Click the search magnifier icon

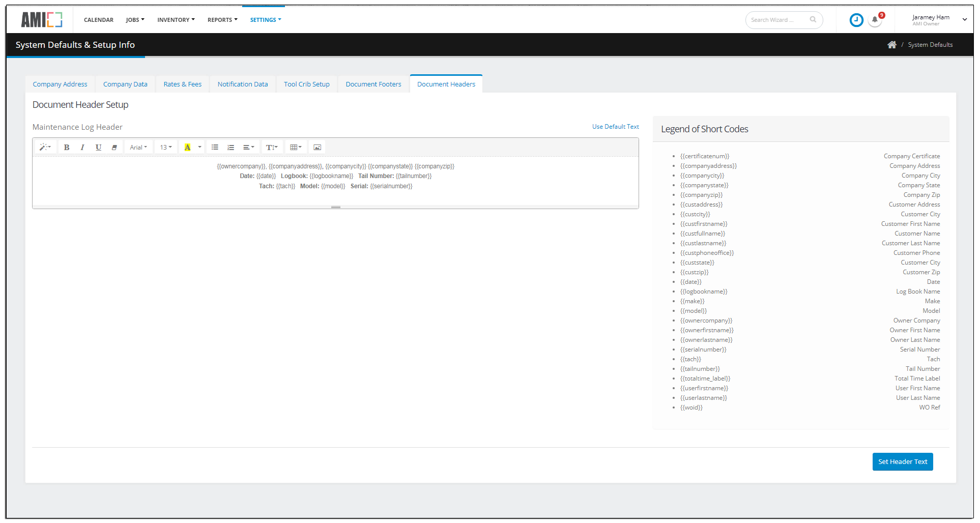(813, 20)
